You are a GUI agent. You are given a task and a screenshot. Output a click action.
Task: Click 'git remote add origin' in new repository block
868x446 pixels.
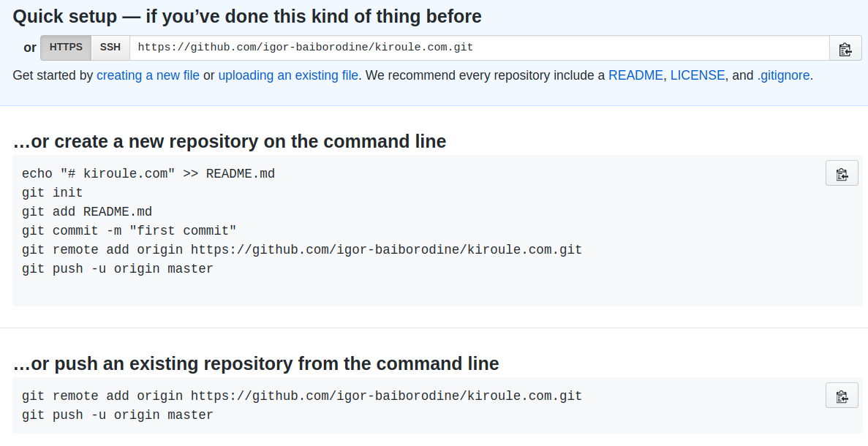click(302, 249)
